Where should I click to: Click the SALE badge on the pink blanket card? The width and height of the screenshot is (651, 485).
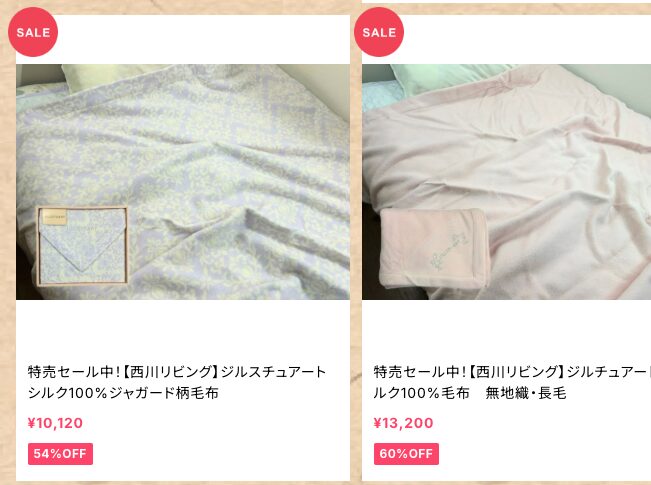point(379,32)
